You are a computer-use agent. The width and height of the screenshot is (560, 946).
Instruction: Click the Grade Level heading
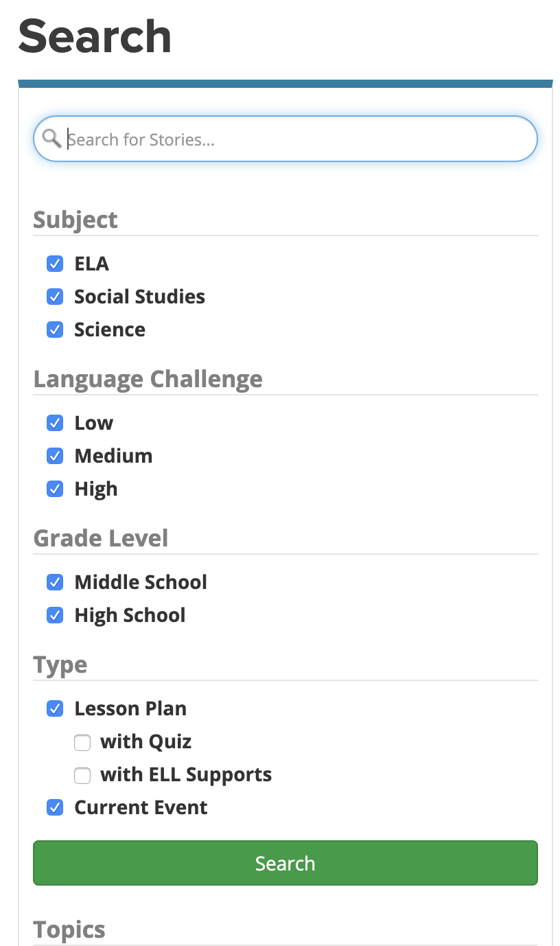[101, 538]
